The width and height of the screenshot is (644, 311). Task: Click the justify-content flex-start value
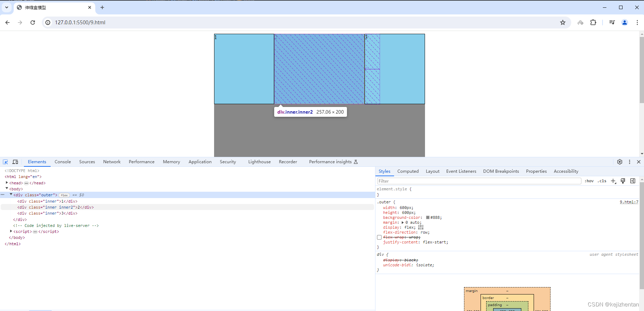pos(434,242)
